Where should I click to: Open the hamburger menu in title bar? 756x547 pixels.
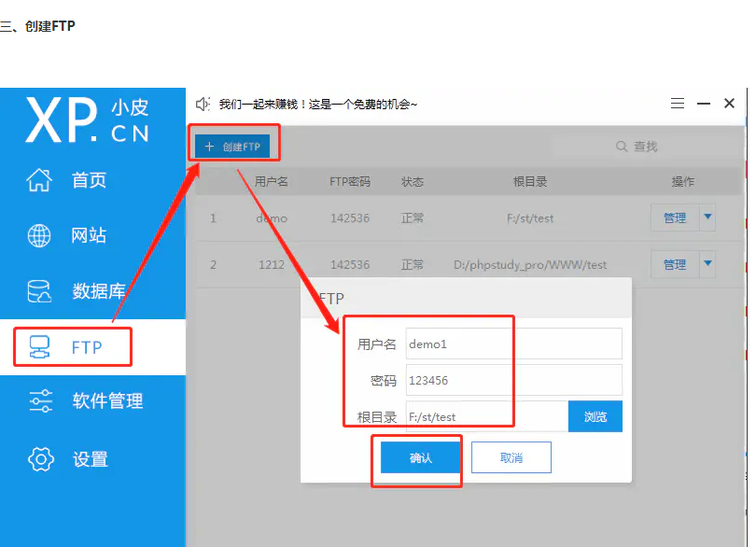tap(678, 104)
